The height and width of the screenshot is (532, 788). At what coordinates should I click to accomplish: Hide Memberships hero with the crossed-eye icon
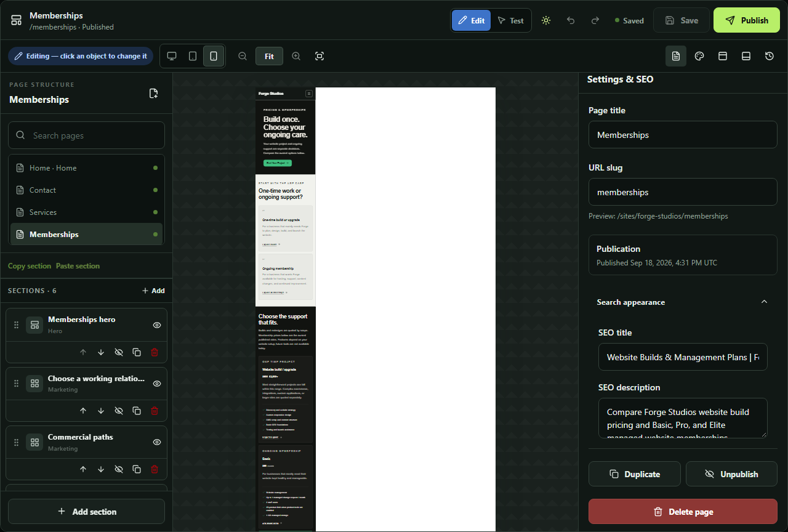point(119,352)
